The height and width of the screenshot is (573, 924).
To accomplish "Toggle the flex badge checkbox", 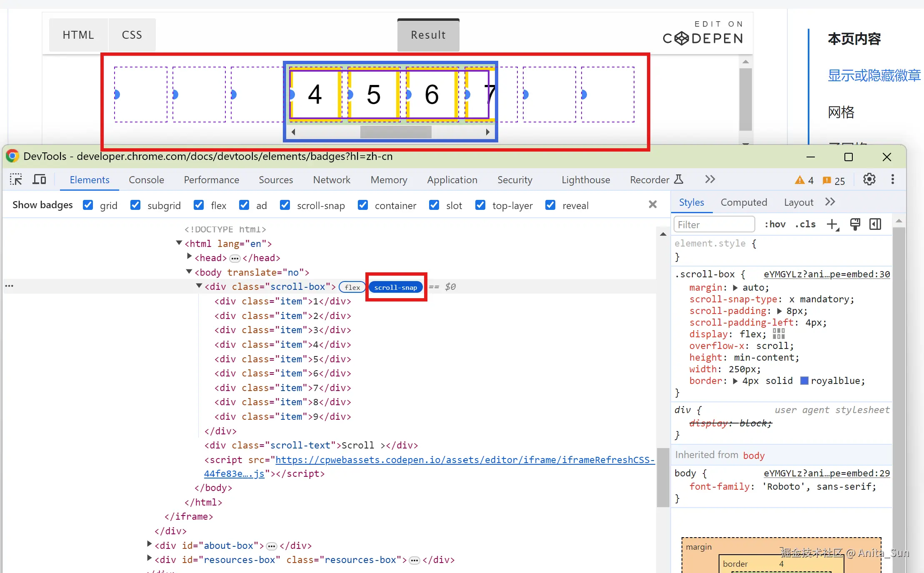I will click(x=199, y=205).
